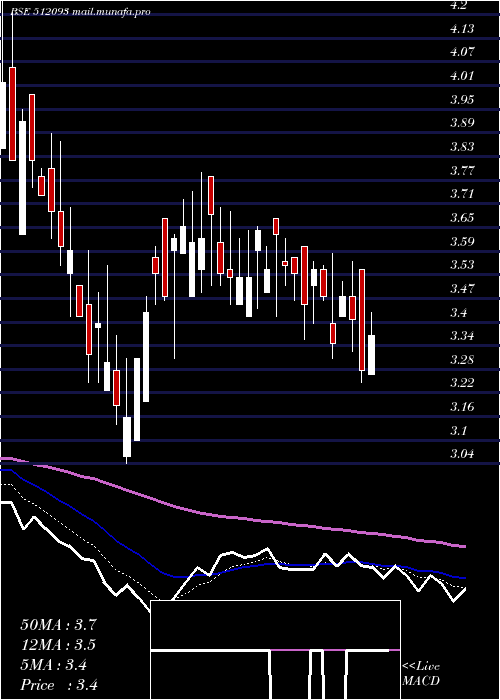Click the 4.2 price axis label
The width and height of the screenshot is (500, 700).
[458, 5]
